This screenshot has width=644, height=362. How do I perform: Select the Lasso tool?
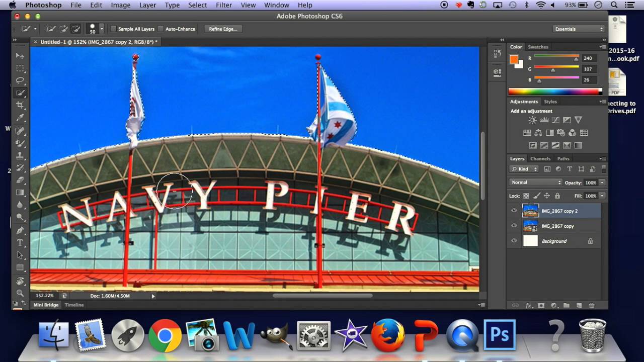20,80
